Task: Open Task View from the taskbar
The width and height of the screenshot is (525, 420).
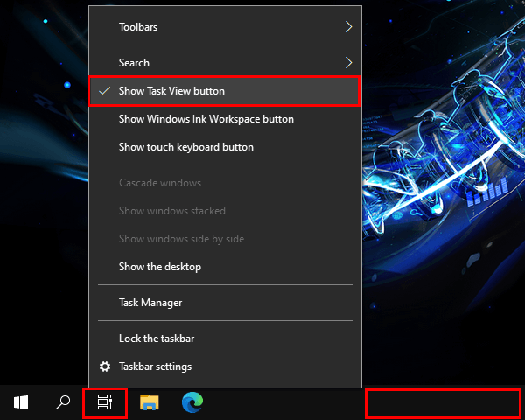Action: pos(104,402)
